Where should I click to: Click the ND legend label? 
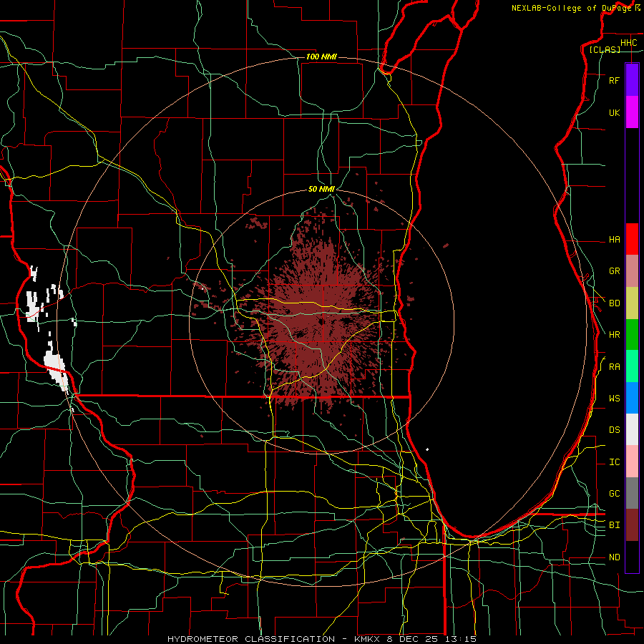[x=614, y=557]
